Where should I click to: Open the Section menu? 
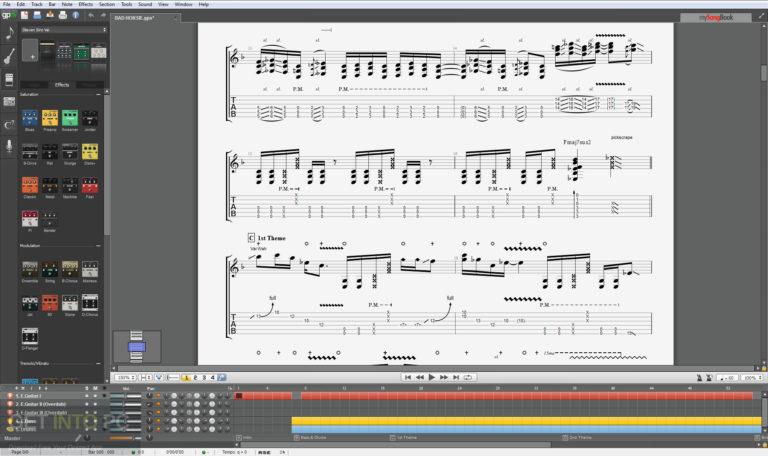pos(107,4)
